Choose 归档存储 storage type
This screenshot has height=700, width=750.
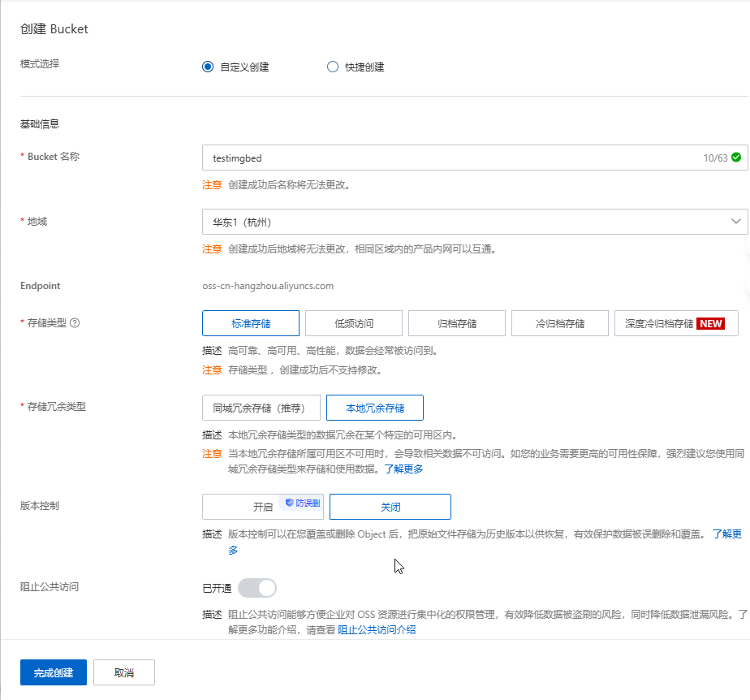point(457,323)
